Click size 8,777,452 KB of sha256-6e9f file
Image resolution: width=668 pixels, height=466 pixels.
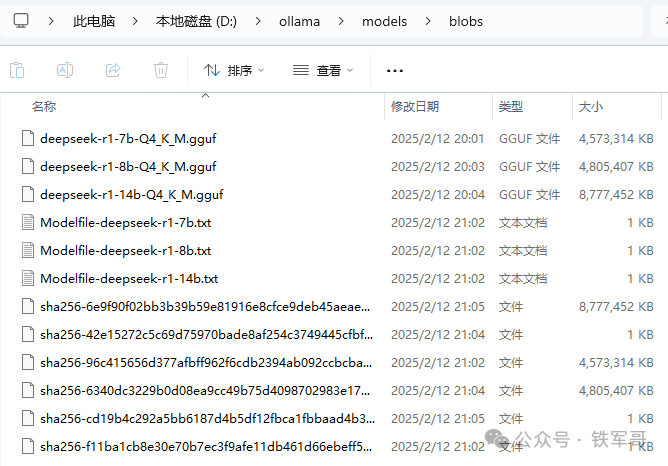click(x=616, y=307)
